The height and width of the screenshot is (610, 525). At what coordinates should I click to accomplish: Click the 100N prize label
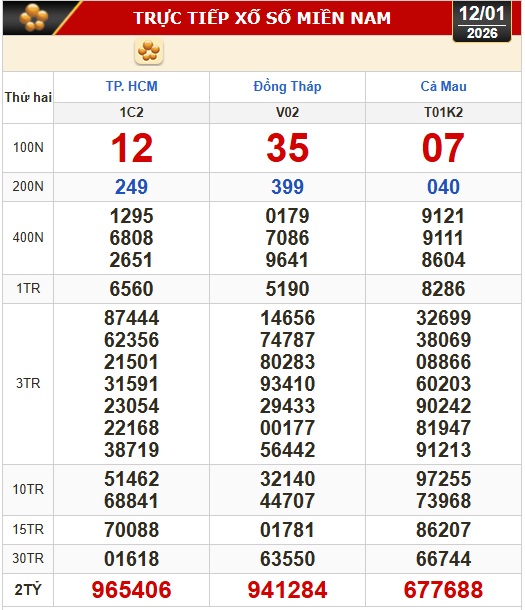coord(28,147)
